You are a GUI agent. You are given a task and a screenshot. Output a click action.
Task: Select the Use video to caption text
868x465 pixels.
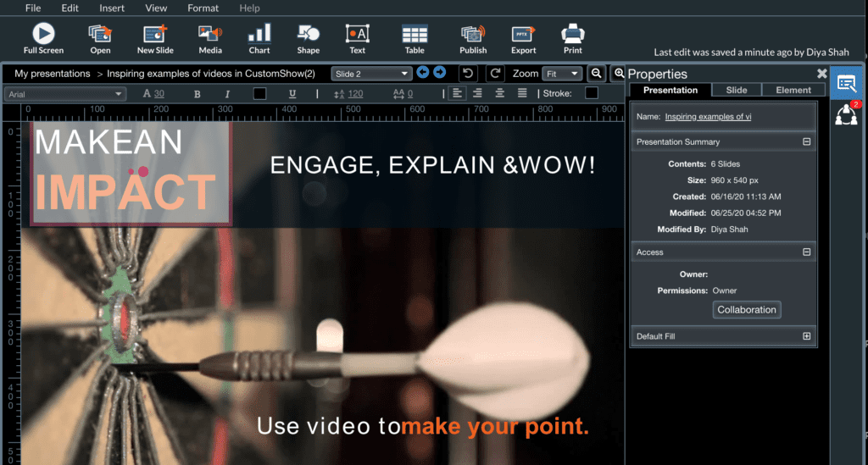(423, 426)
